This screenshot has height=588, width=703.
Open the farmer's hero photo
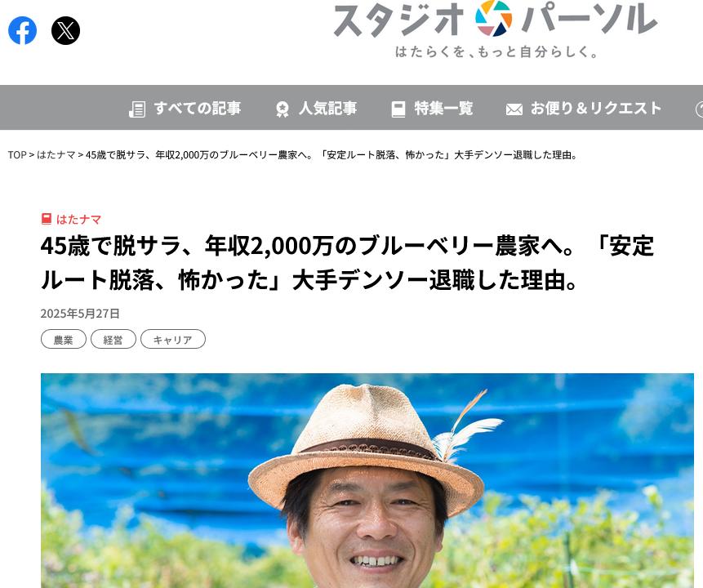367,480
